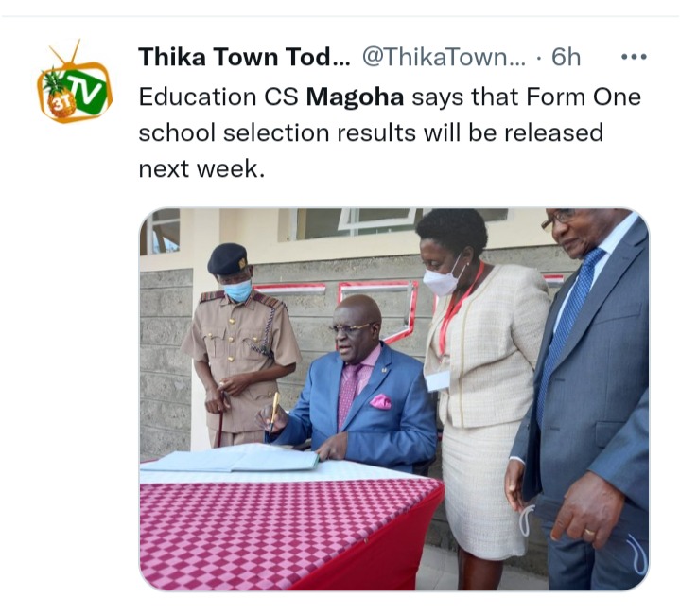The width and height of the screenshot is (680, 616).
Task: Open the tweet's three-dot more options menu
Action: point(634,57)
